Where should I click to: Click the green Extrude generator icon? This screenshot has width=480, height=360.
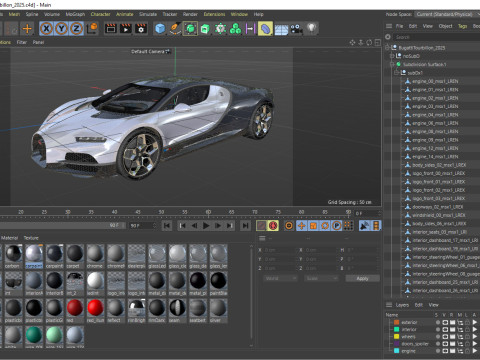tap(205, 29)
